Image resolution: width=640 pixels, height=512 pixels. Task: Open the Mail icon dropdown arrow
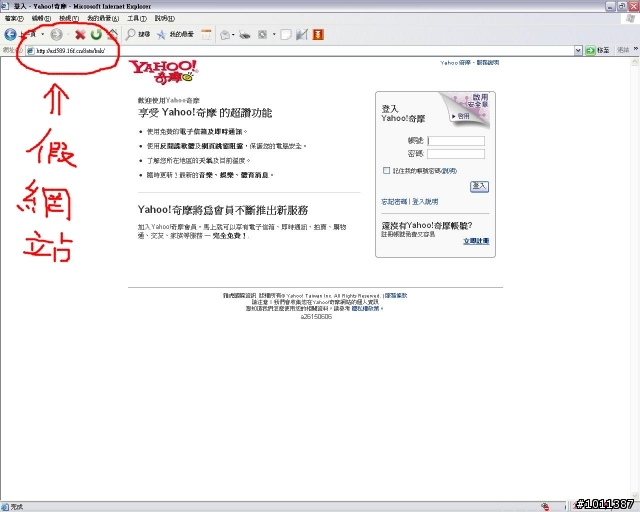click(x=233, y=35)
